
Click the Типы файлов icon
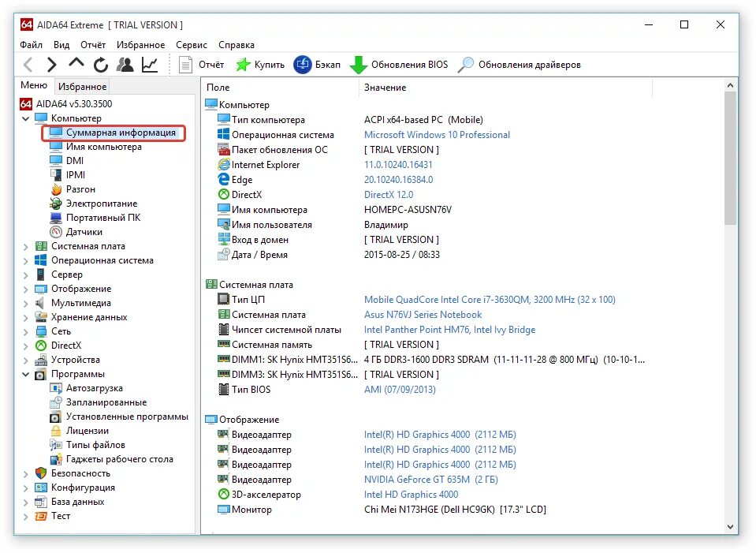click(56, 445)
